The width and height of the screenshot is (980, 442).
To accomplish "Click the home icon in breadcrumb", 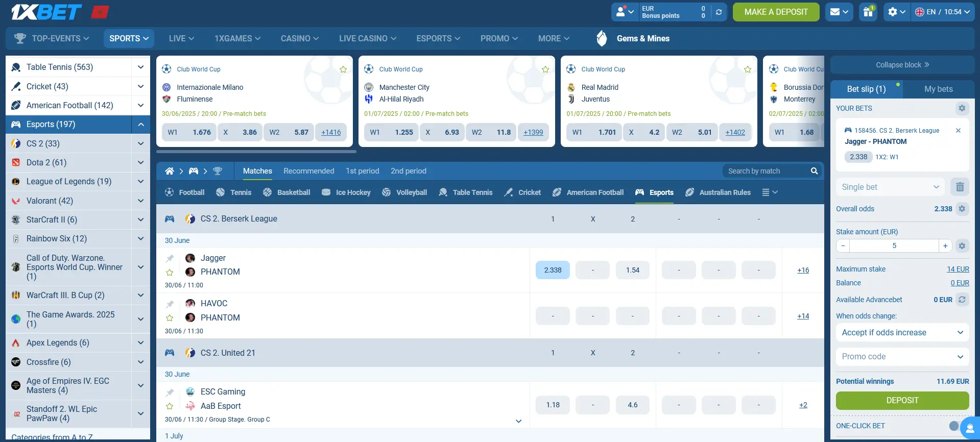I will (x=170, y=171).
